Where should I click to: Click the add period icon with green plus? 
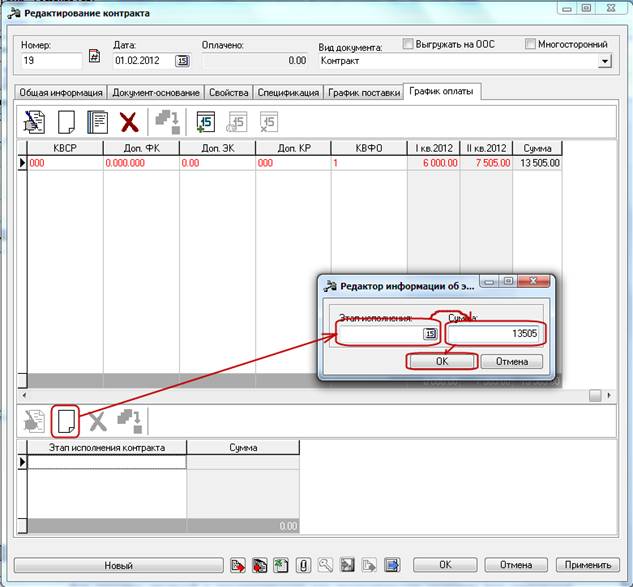click(206, 122)
